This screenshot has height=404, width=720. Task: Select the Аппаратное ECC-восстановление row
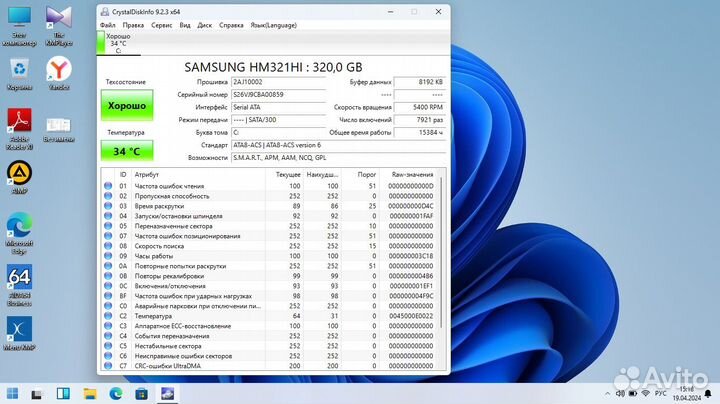point(269,326)
